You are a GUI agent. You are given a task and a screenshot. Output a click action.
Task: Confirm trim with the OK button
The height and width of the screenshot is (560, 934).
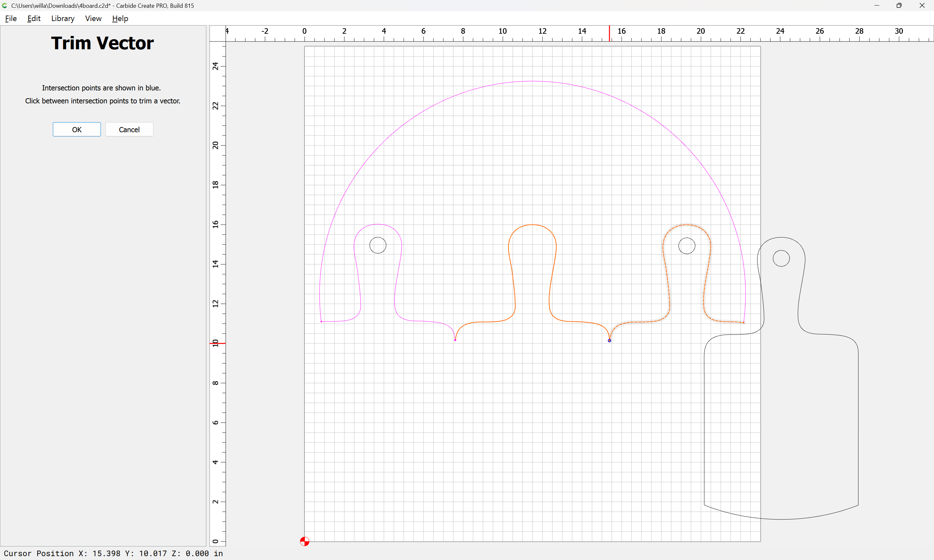pos(77,129)
